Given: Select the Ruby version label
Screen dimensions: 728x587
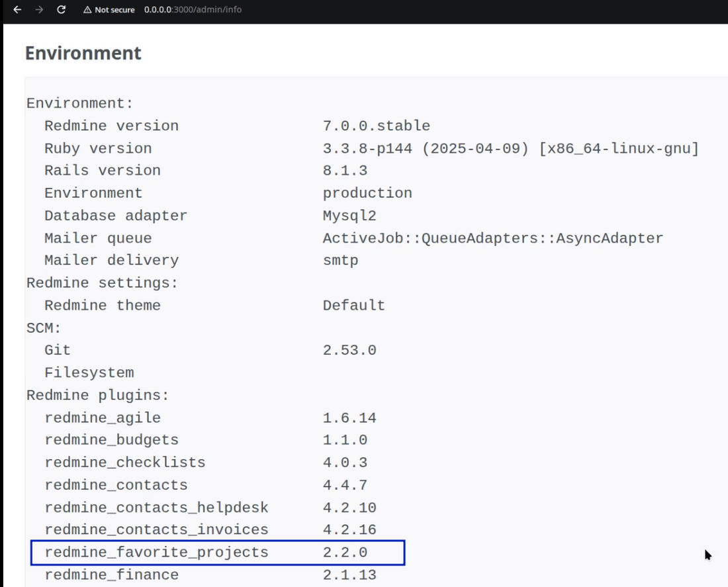Looking at the screenshot, I should [x=98, y=149].
